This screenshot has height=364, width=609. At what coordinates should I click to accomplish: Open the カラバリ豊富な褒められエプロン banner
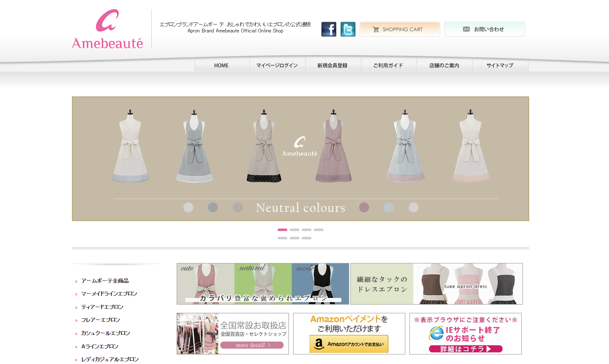pos(263,284)
